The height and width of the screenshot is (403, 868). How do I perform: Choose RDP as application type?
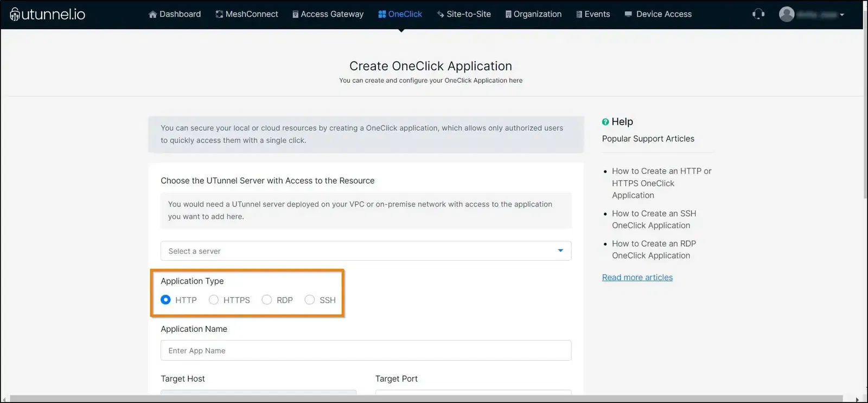[x=266, y=300]
